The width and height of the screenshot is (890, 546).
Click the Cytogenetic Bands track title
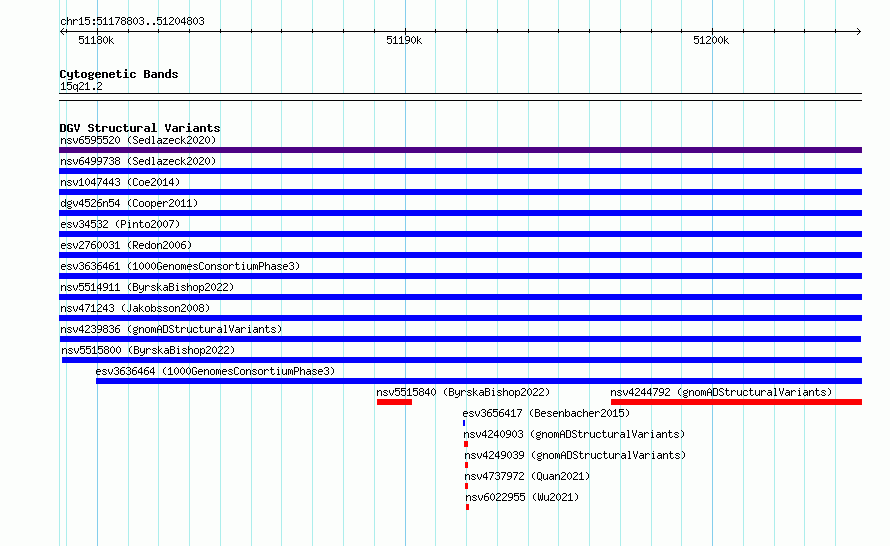tap(119, 74)
